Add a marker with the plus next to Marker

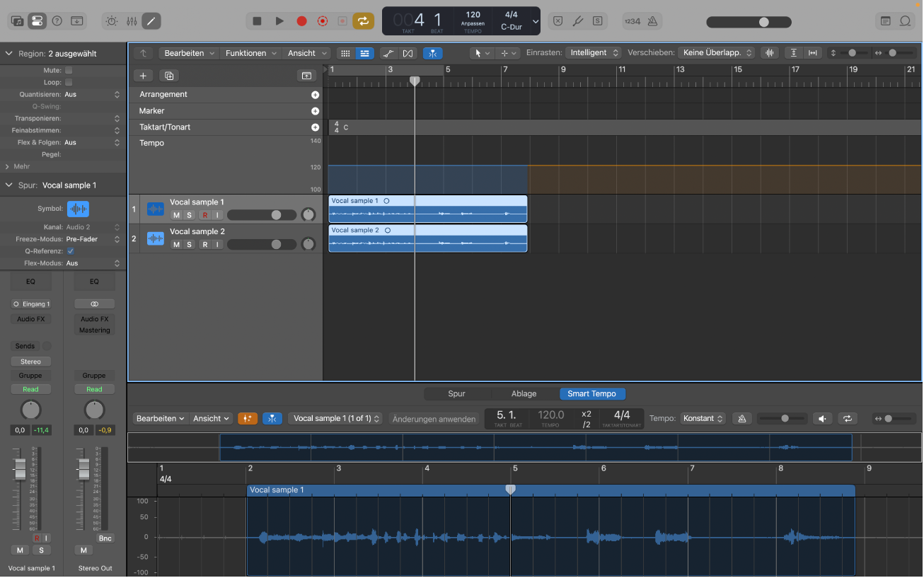tap(316, 110)
